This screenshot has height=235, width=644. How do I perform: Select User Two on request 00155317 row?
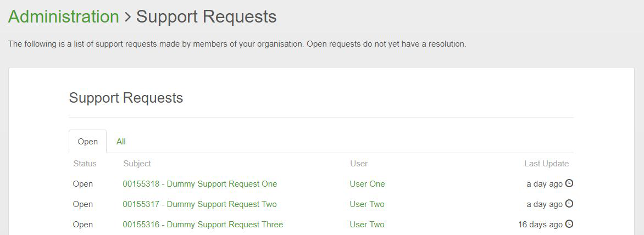coord(367,204)
